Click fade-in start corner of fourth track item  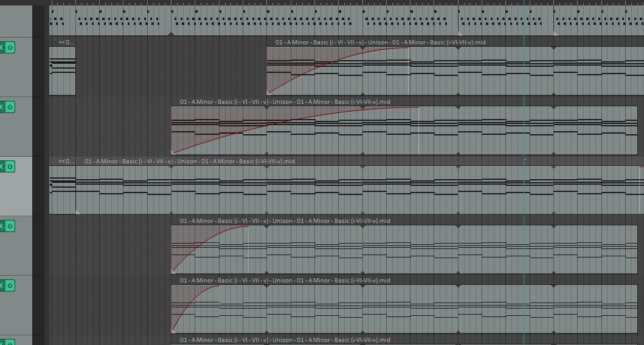tap(173, 271)
